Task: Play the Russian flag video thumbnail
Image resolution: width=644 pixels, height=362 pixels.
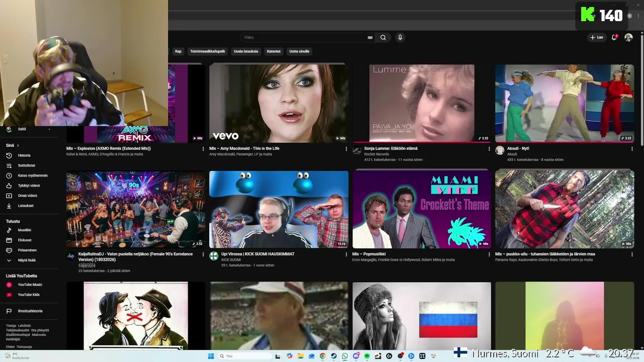Action: pyautogui.click(x=422, y=316)
